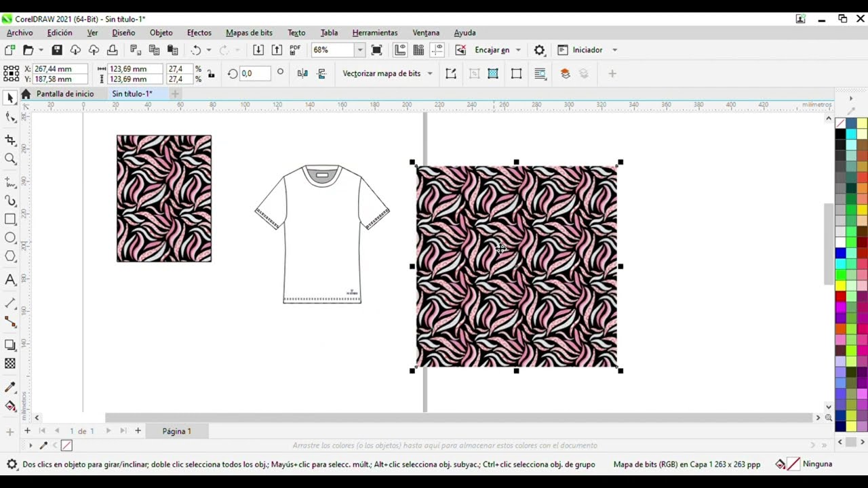The height and width of the screenshot is (488, 868).
Task: Select the Pick tool
Action: click(10, 98)
